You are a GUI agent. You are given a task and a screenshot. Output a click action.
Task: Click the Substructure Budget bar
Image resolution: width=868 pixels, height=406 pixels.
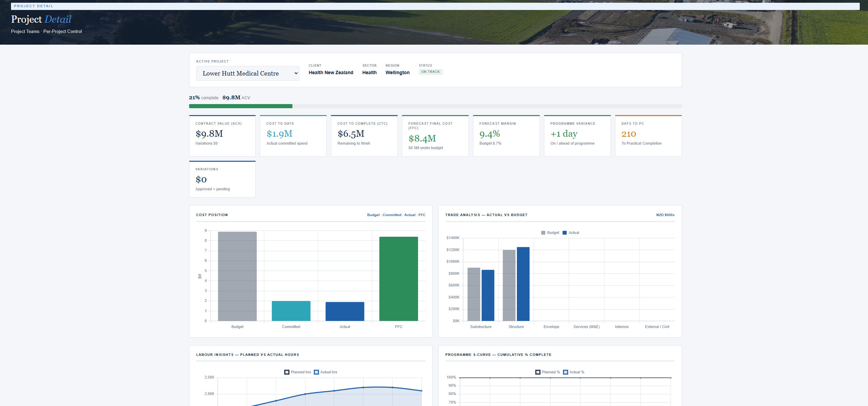pos(474,294)
